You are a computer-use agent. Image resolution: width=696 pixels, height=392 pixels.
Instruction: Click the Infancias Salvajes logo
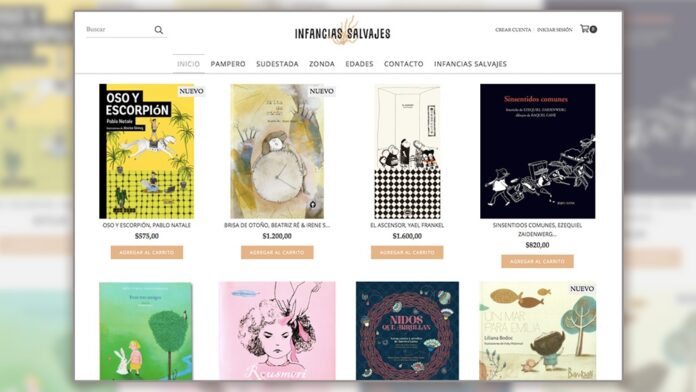click(343, 31)
